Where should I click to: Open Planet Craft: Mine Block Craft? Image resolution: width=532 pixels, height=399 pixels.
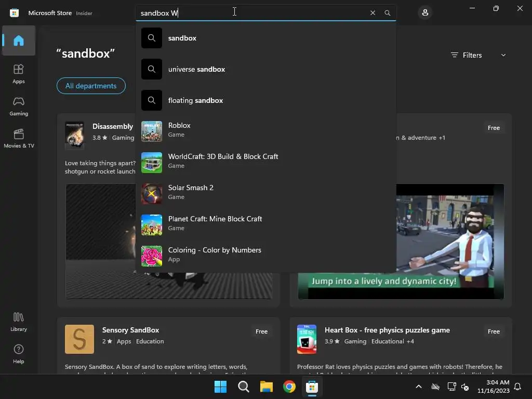[x=265, y=224]
